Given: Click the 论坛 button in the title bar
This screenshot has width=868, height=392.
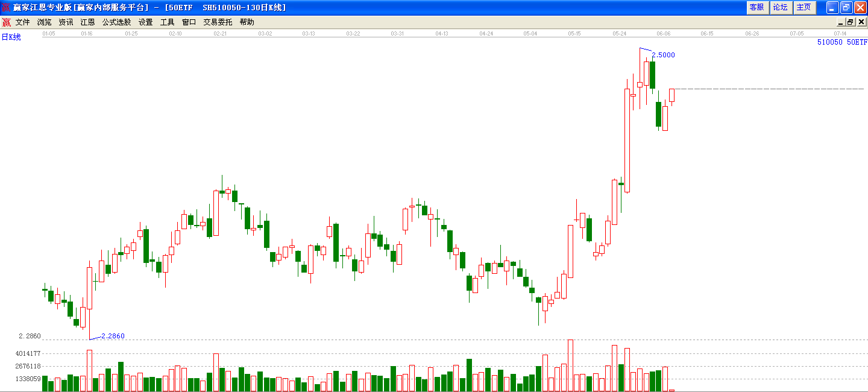Looking at the screenshot, I should 780,7.
